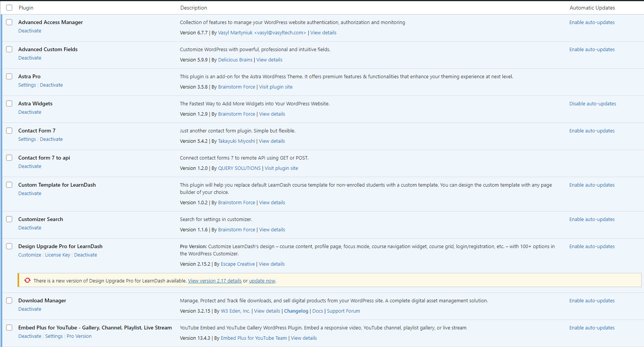Select the Customizer Search checkbox
Image resolution: width=644 pixels, height=347 pixels.
point(9,219)
